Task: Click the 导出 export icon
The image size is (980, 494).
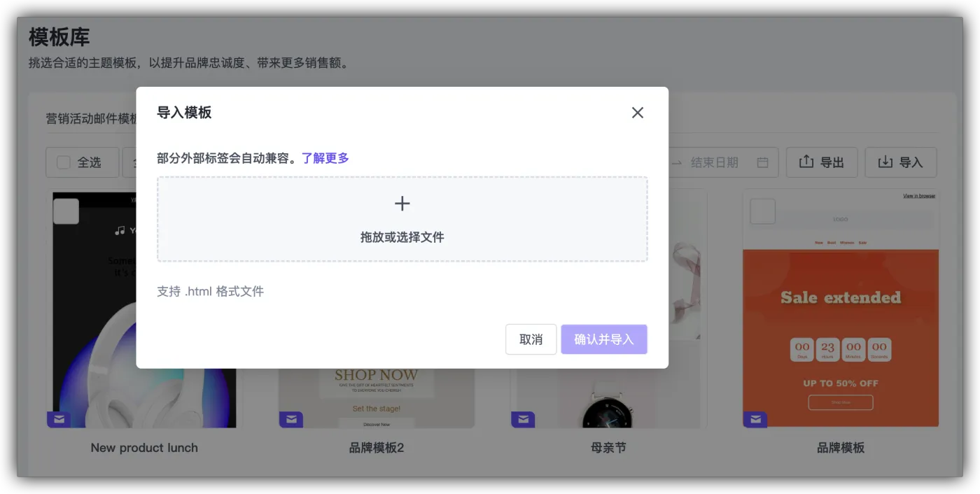Action: coord(806,162)
